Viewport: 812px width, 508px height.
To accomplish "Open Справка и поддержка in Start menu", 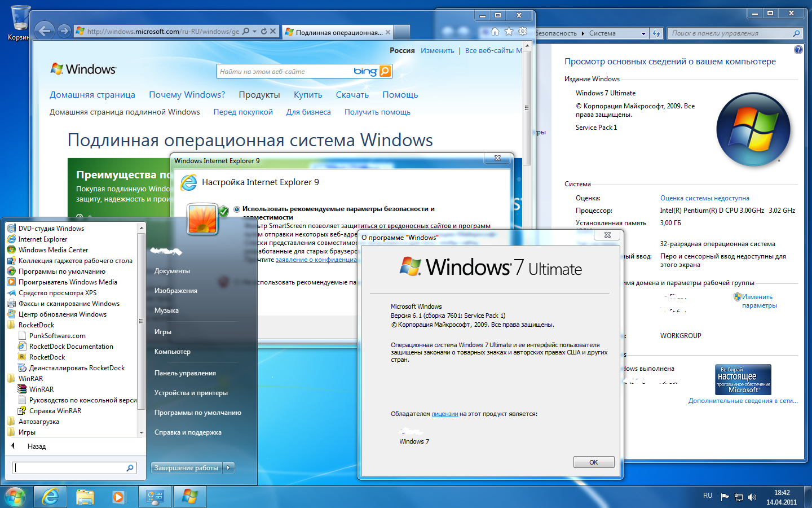I will [188, 432].
